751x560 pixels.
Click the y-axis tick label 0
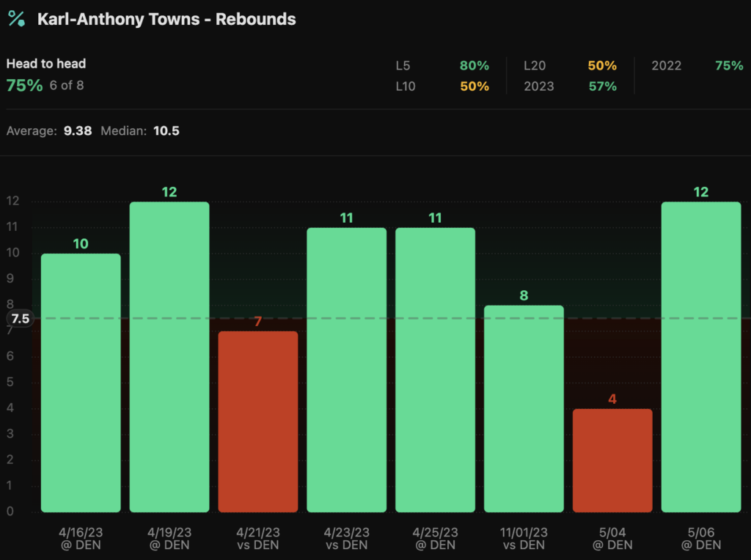point(10,511)
